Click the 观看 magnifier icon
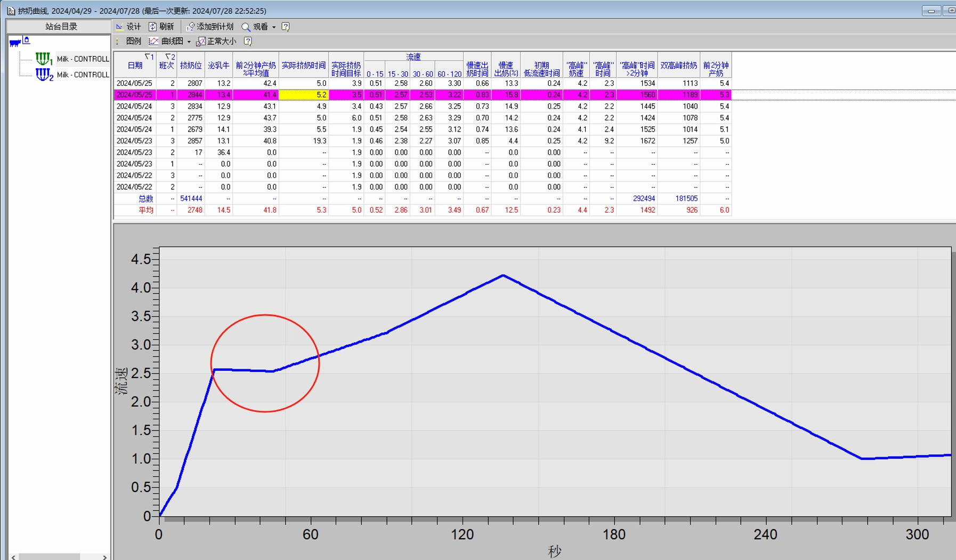 click(x=246, y=27)
